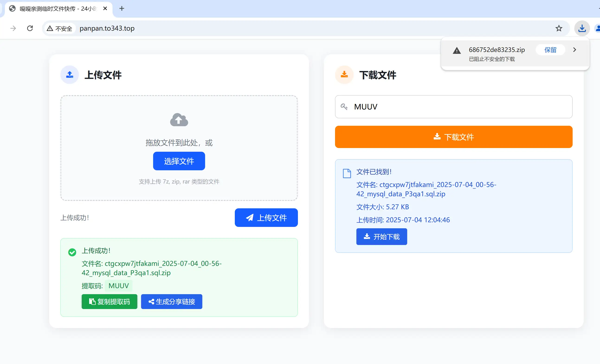This screenshot has width=600, height=364.
Task: Click 复制提取码 green button
Action: pos(109,301)
